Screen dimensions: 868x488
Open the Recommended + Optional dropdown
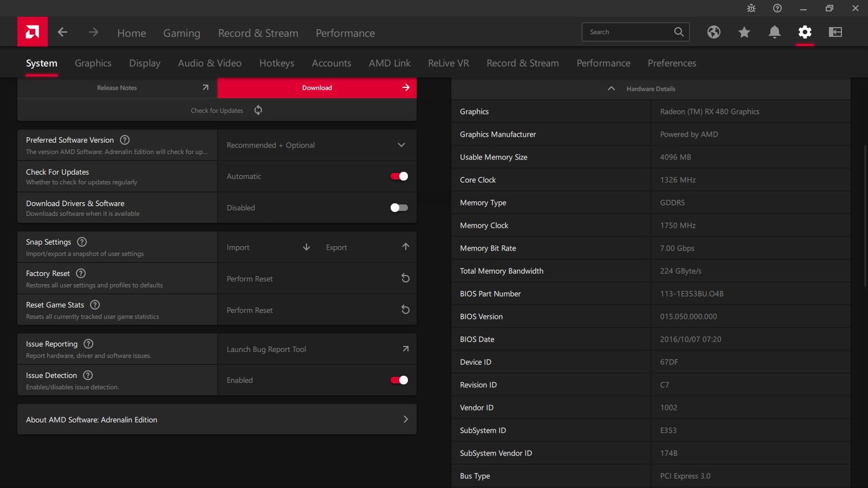click(317, 145)
